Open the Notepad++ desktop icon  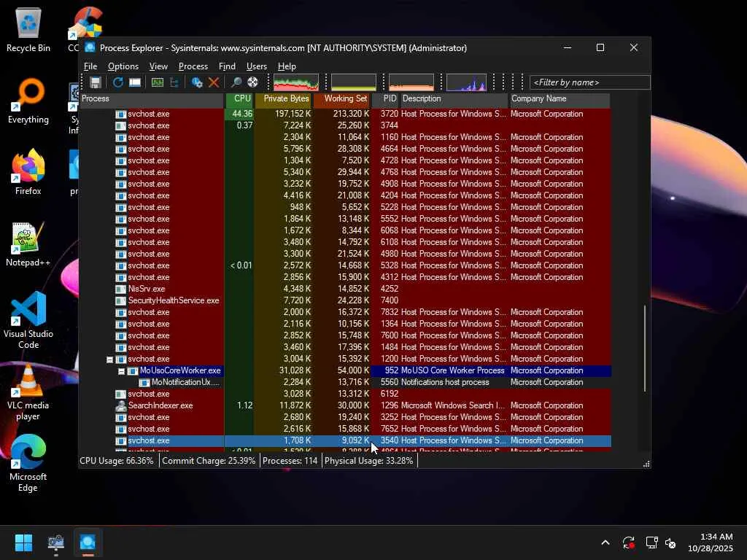(28, 244)
